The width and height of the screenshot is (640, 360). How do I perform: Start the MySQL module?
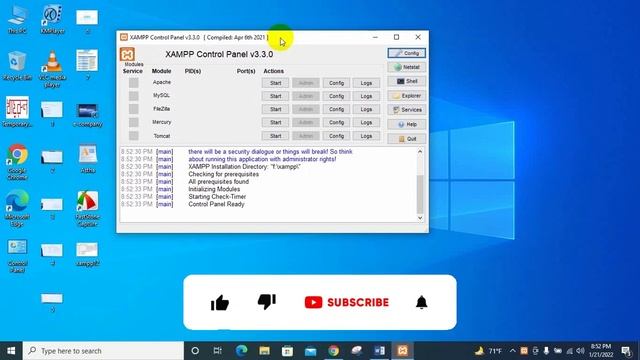(x=276, y=96)
